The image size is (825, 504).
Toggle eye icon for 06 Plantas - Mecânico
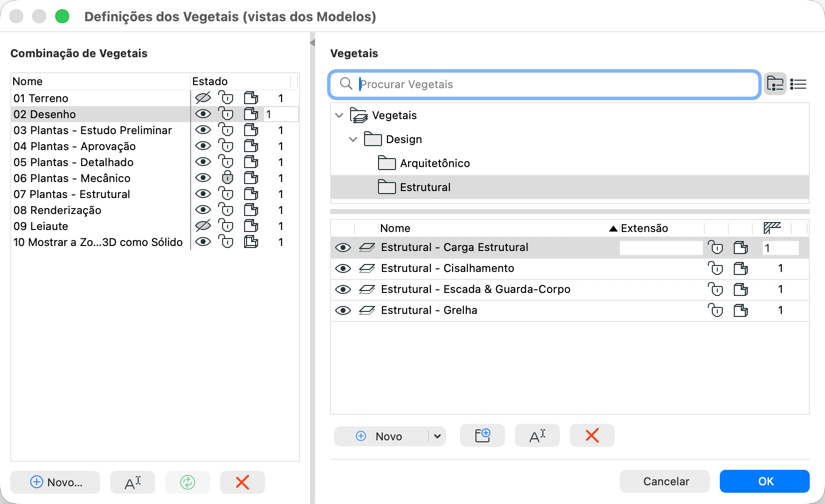[203, 178]
